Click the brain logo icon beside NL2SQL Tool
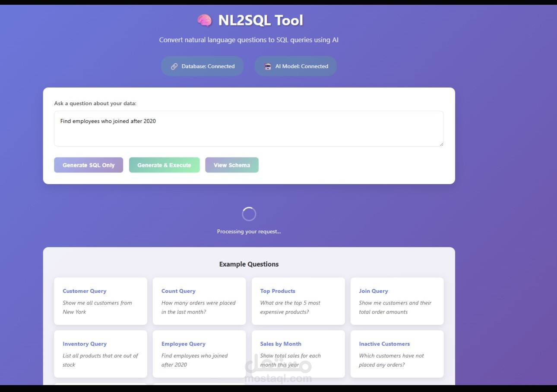This screenshot has width=557, height=392. [205, 20]
